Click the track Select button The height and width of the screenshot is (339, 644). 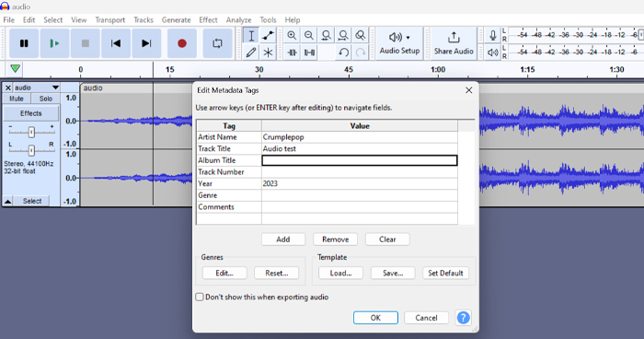[x=32, y=201]
